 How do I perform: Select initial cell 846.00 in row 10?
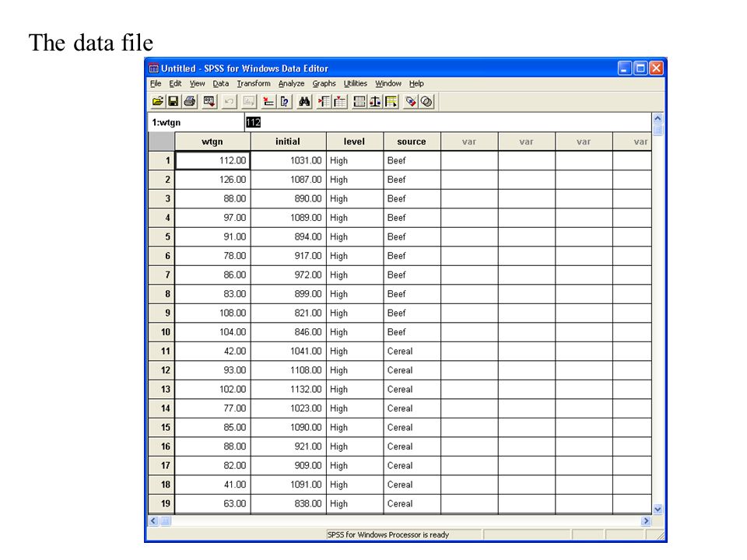point(288,332)
